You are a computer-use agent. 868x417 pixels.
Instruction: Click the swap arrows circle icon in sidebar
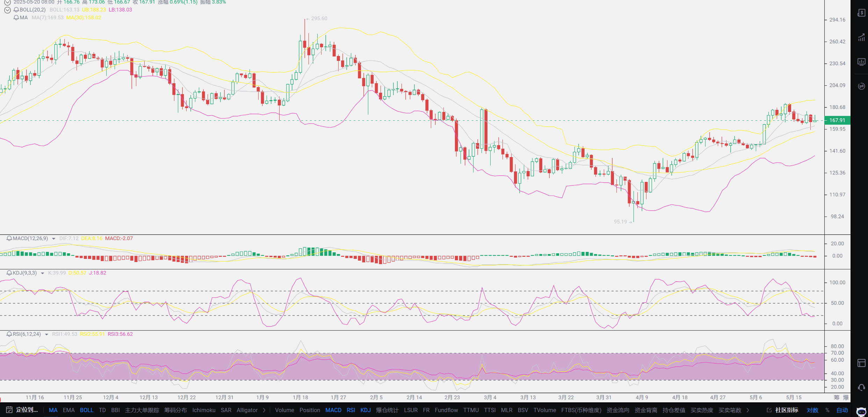[861, 86]
